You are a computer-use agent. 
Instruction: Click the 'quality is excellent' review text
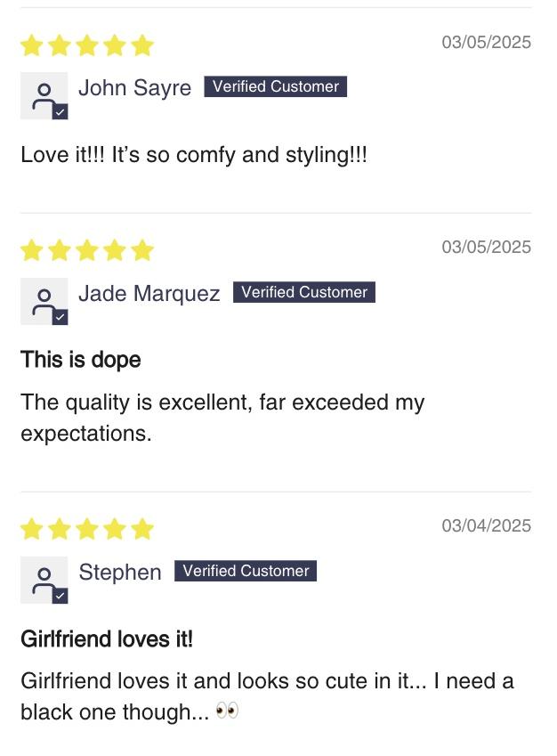pos(222,418)
